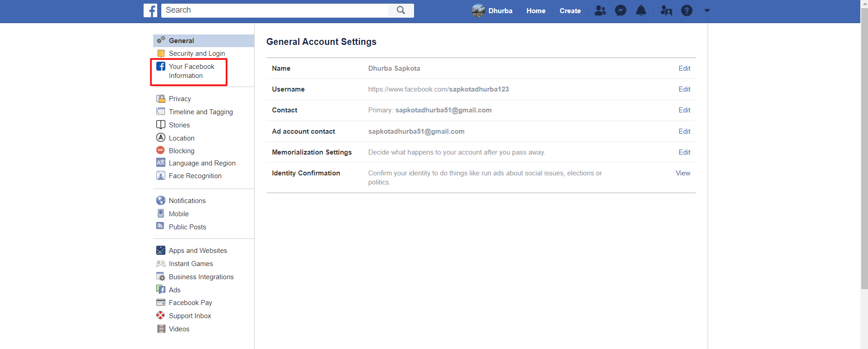Image resolution: width=868 pixels, height=349 pixels.
Task: Edit Memorialization Settings
Action: point(684,152)
